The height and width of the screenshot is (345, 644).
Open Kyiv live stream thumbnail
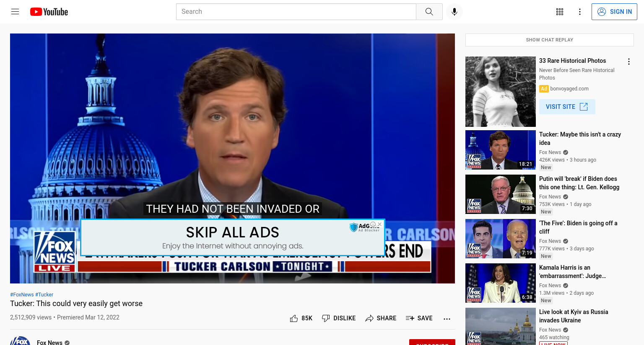tap(501, 327)
